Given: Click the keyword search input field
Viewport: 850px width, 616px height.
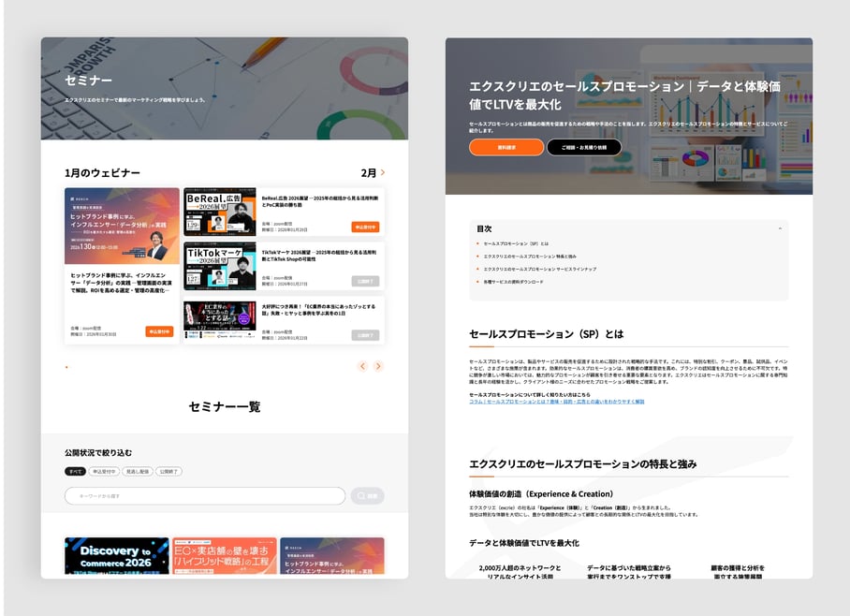Looking at the screenshot, I should pos(204,496).
